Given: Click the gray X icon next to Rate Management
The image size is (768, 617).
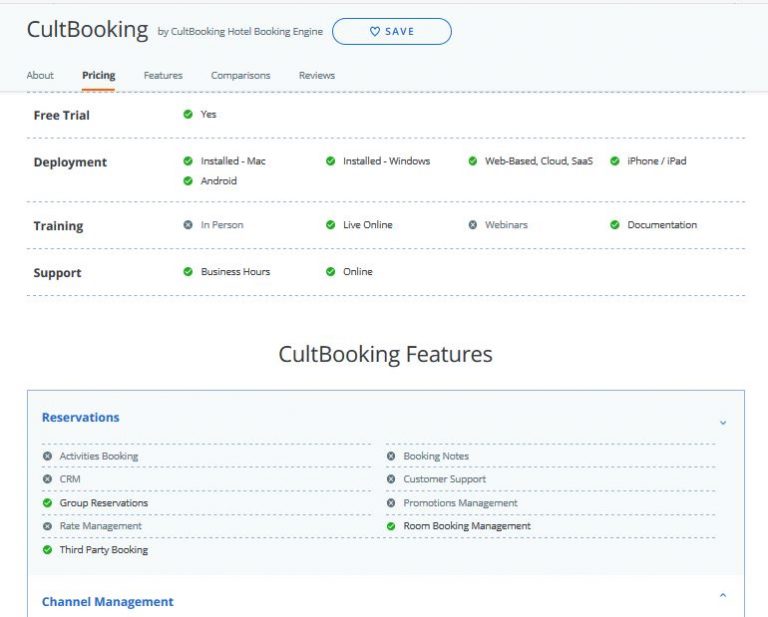Looking at the screenshot, I should (x=48, y=526).
